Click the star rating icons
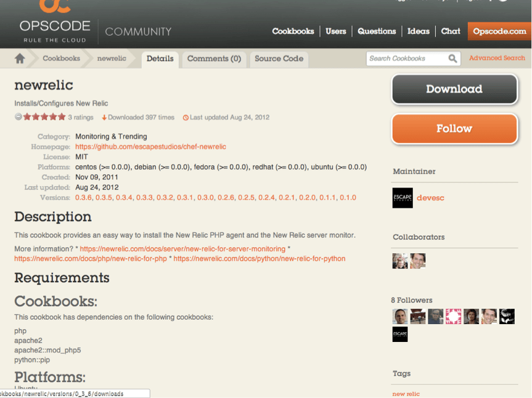532x398 pixels. click(x=44, y=117)
